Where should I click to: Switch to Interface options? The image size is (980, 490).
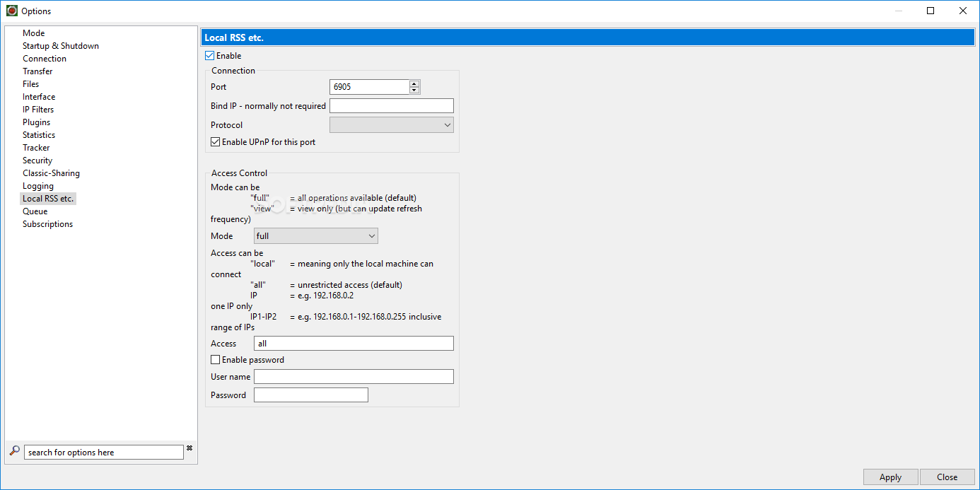point(39,97)
